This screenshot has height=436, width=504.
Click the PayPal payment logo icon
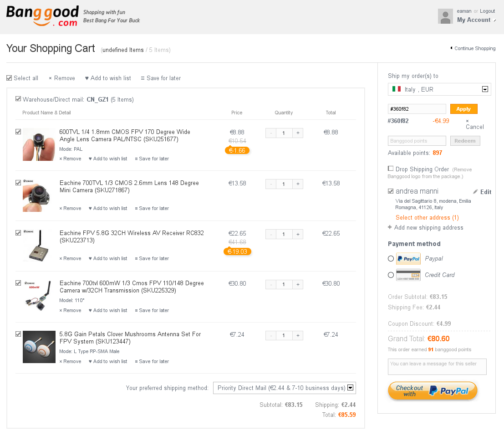[x=408, y=259]
